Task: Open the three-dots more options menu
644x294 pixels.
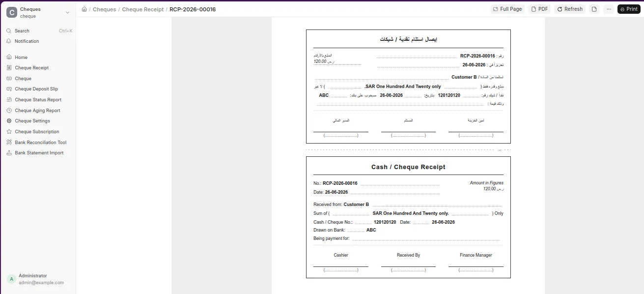Action: point(609,9)
